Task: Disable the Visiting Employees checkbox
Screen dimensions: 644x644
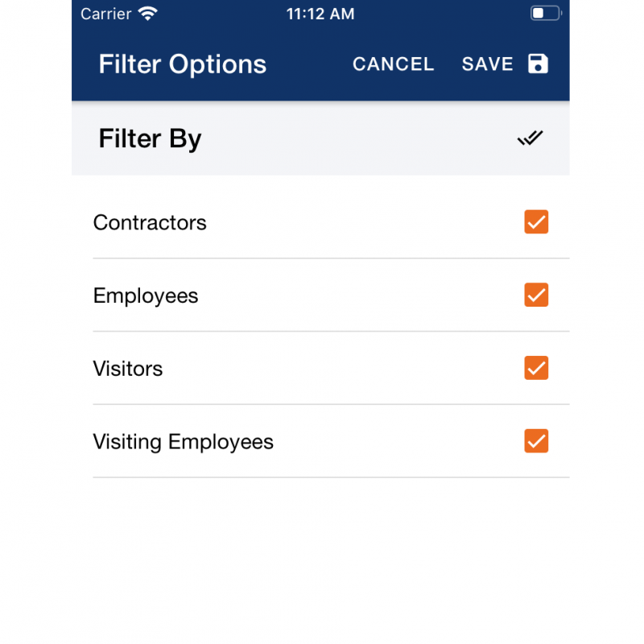Action: (x=536, y=441)
